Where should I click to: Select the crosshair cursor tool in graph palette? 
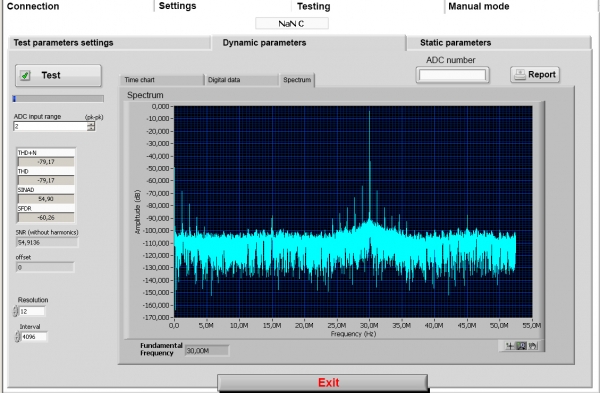coord(510,346)
